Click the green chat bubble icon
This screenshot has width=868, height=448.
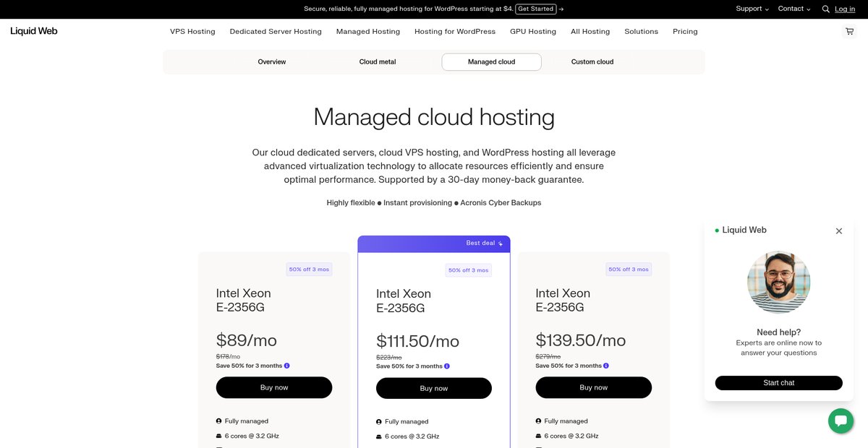[841, 421]
